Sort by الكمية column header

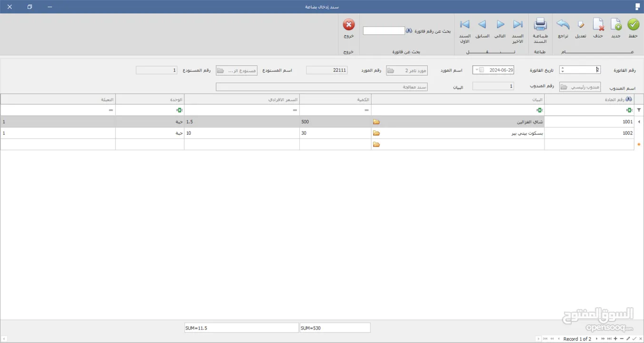point(335,99)
